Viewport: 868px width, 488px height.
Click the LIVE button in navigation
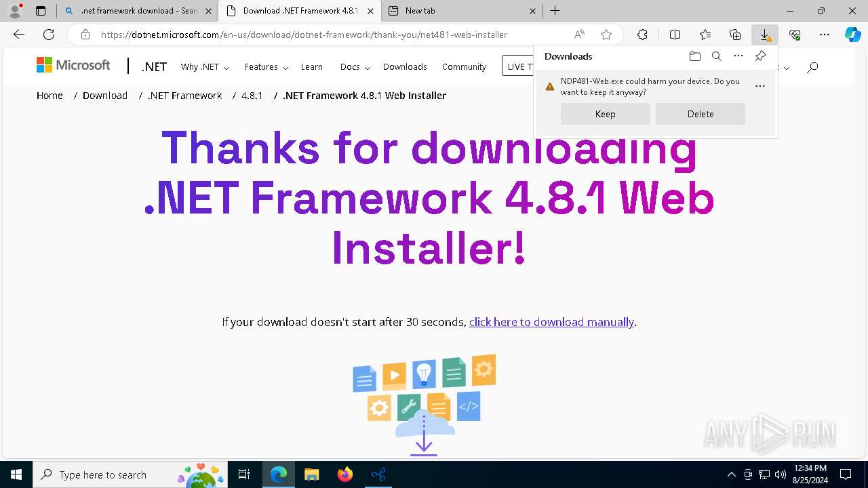(x=518, y=66)
